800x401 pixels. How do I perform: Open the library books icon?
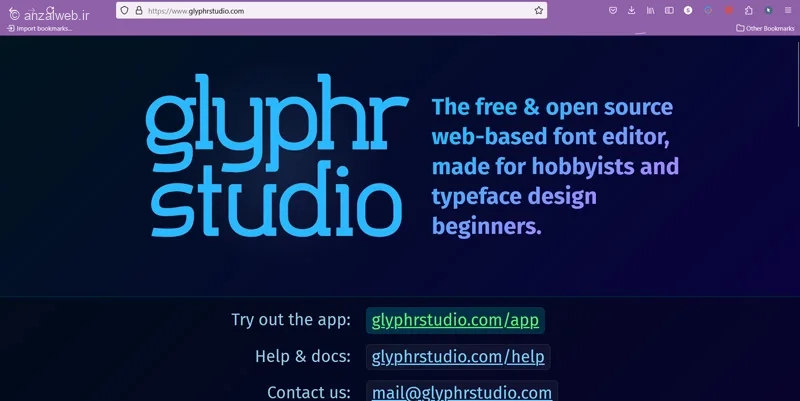tap(651, 10)
